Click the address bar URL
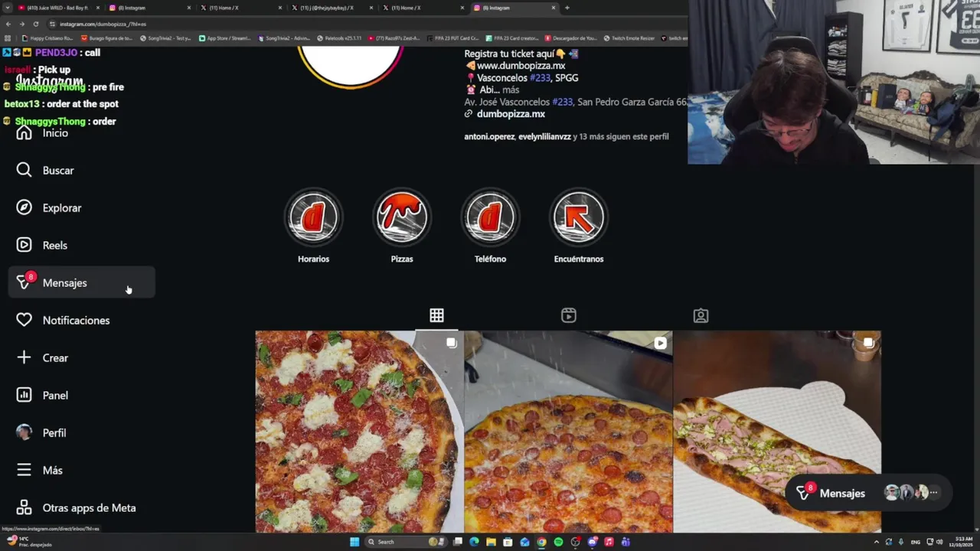The image size is (980, 551). pyautogui.click(x=103, y=24)
